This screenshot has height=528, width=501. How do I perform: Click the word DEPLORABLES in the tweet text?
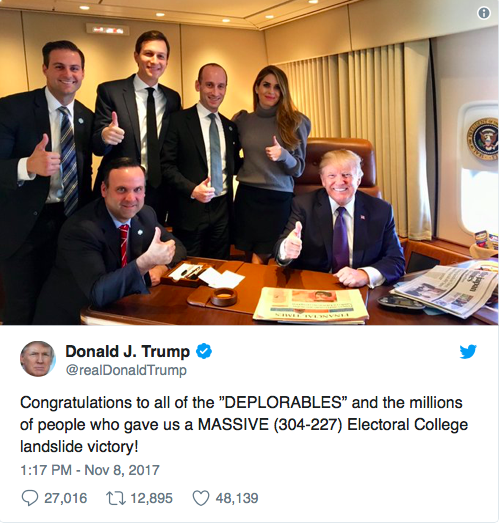283,402
